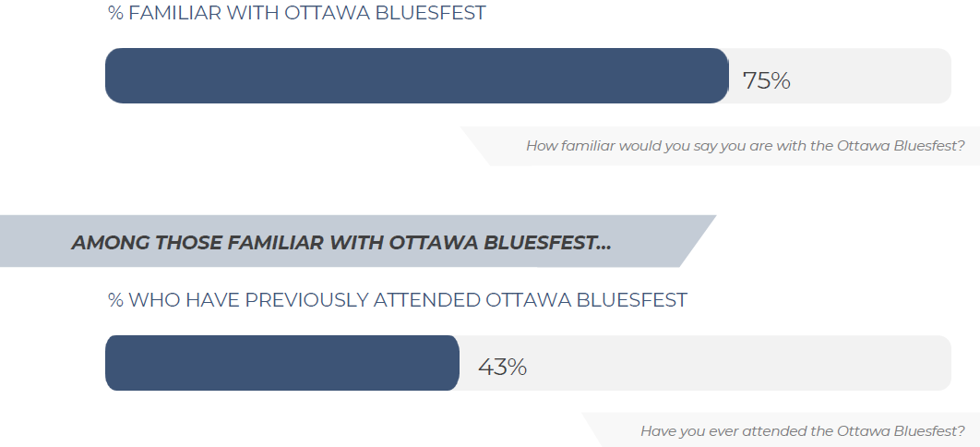Image resolution: width=980 pixels, height=447 pixels.
Task: Select the 43% percentage label
Action: click(x=503, y=367)
